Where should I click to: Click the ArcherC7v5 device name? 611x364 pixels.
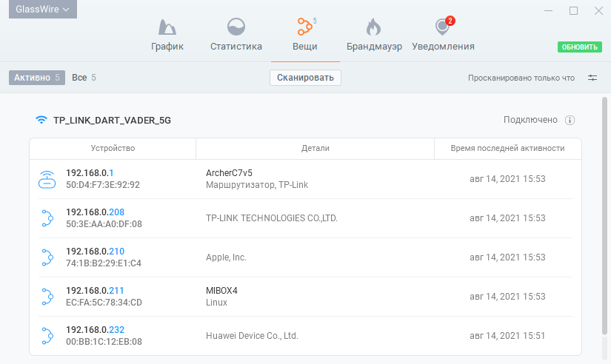pos(229,173)
